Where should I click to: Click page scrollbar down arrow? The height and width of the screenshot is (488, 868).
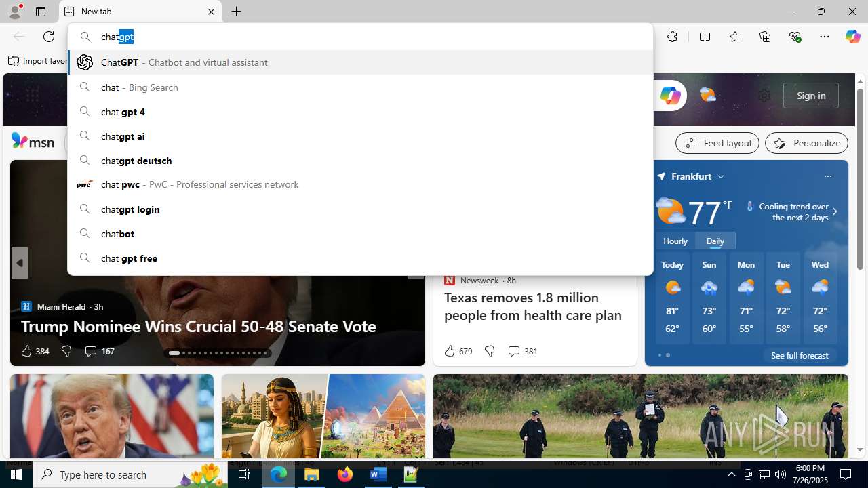click(x=860, y=449)
